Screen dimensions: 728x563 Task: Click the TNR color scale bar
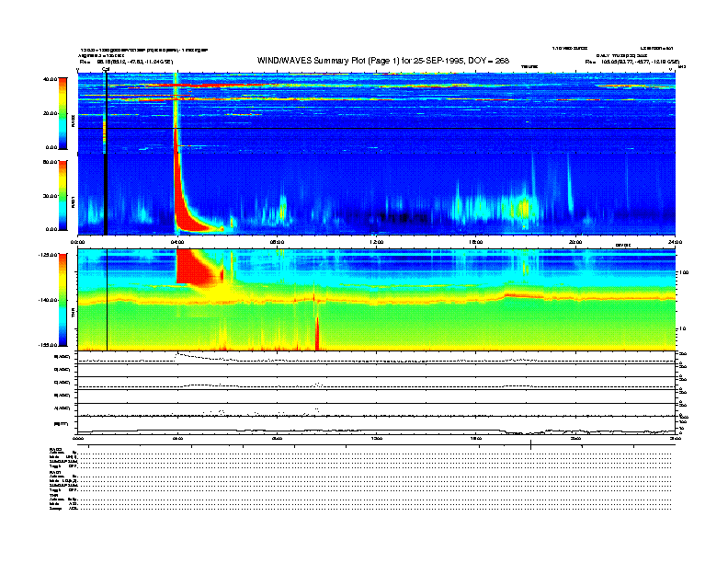[x=63, y=300]
